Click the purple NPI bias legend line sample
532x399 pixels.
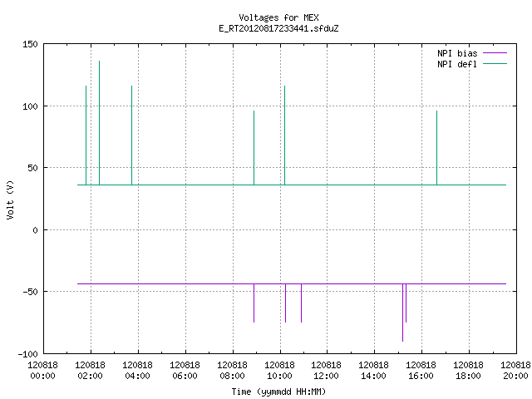[x=495, y=53]
